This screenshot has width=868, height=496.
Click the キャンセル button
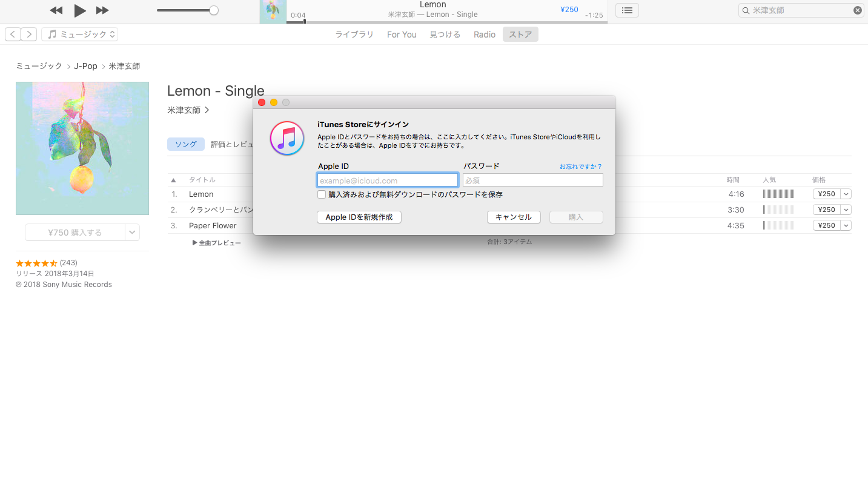514,217
